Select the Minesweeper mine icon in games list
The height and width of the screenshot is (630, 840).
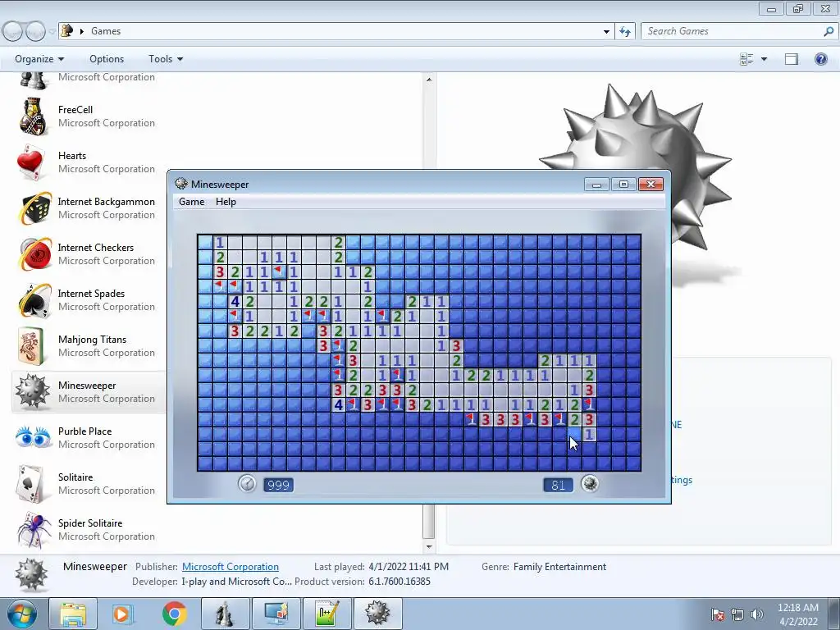coord(32,391)
